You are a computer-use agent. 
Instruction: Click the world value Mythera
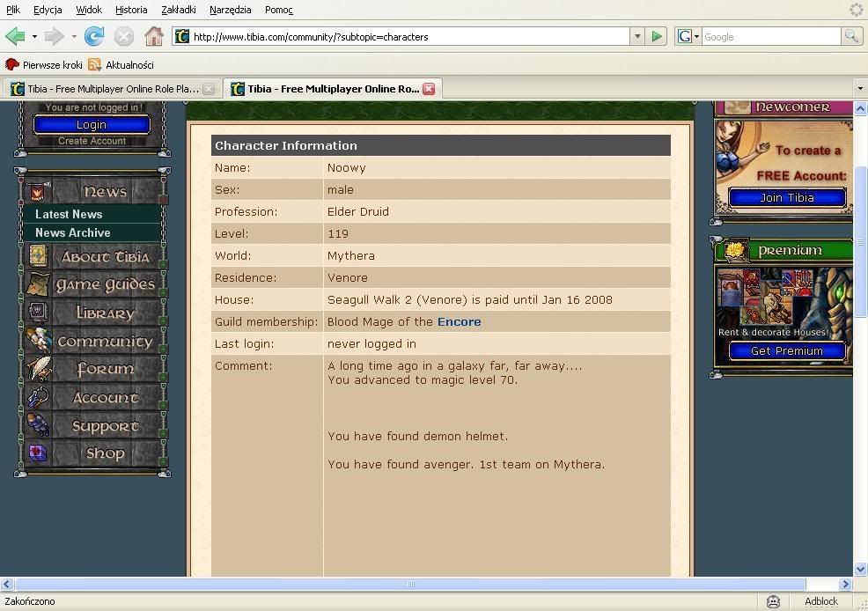(x=351, y=255)
